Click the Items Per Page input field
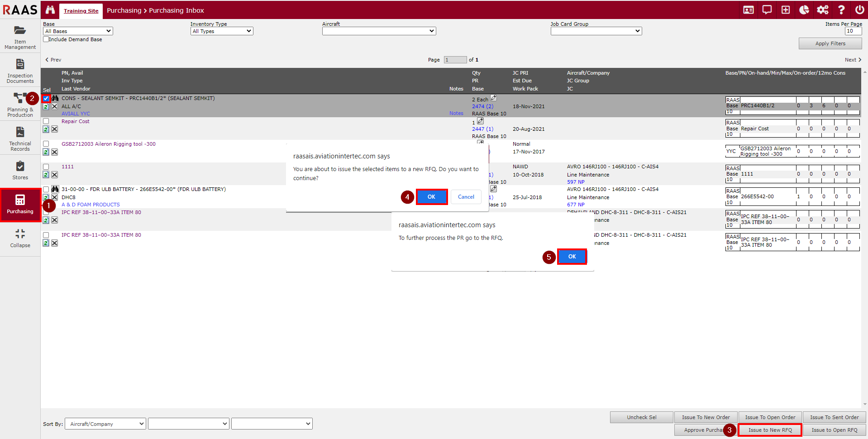Image resolution: width=868 pixels, height=439 pixels. coord(853,31)
